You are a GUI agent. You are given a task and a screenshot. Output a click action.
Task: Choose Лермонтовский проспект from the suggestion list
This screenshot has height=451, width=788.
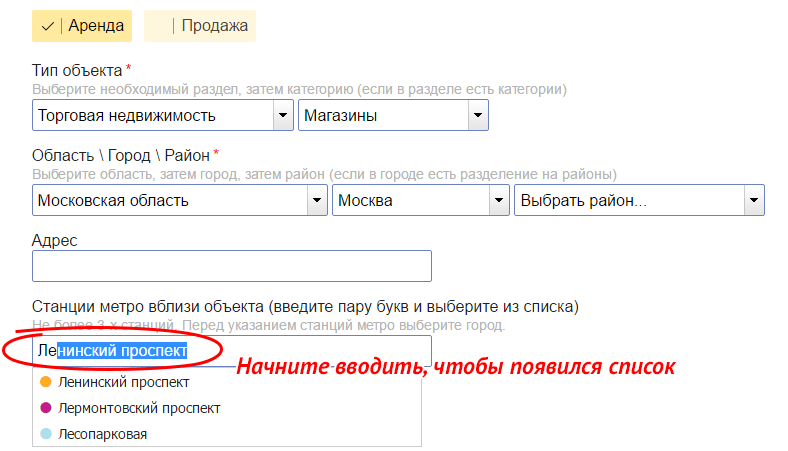139,408
